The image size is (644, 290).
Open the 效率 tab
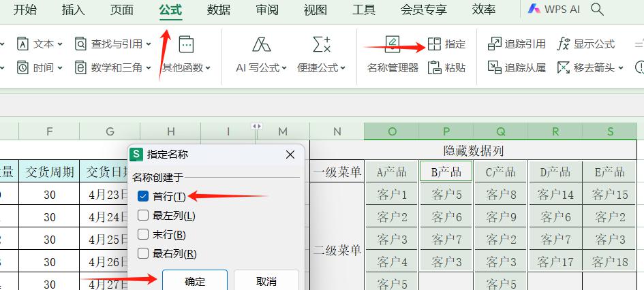[x=484, y=10]
